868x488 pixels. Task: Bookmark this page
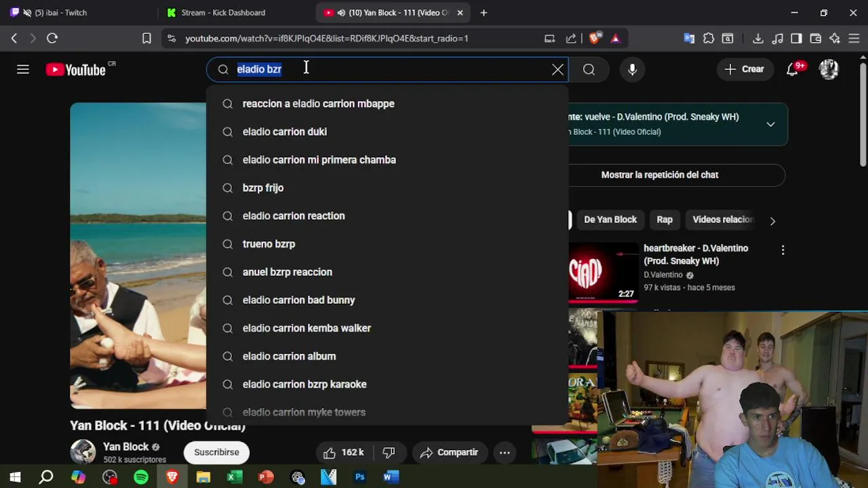[146, 39]
